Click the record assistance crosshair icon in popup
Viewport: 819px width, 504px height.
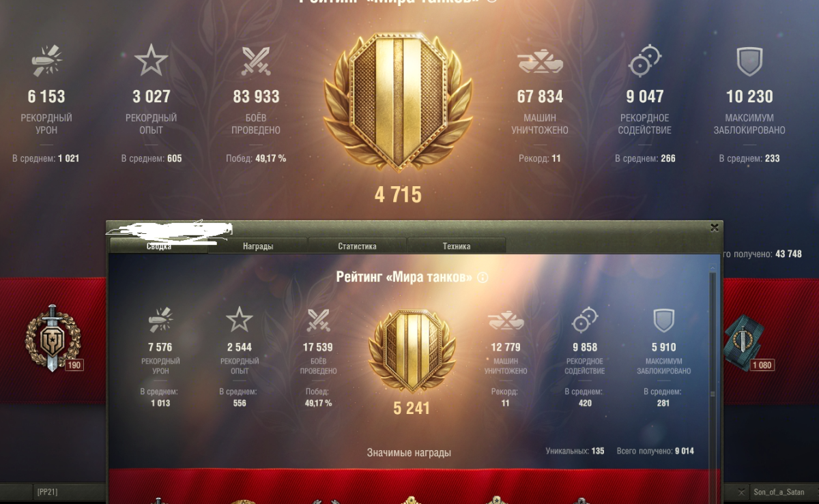tap(584, 319)
